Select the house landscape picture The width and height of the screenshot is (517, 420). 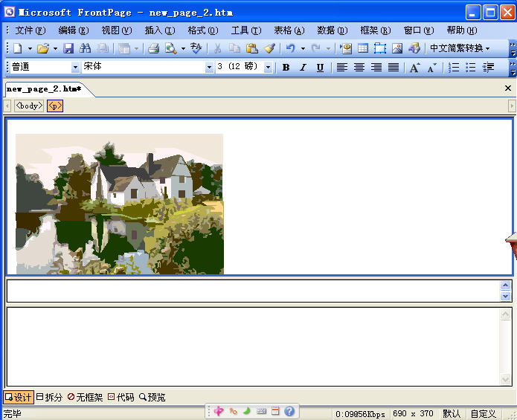(x=120, y=204)
